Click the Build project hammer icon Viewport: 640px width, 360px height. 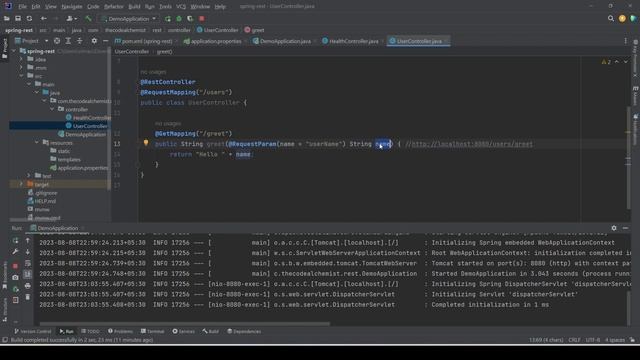click(88, 18)
